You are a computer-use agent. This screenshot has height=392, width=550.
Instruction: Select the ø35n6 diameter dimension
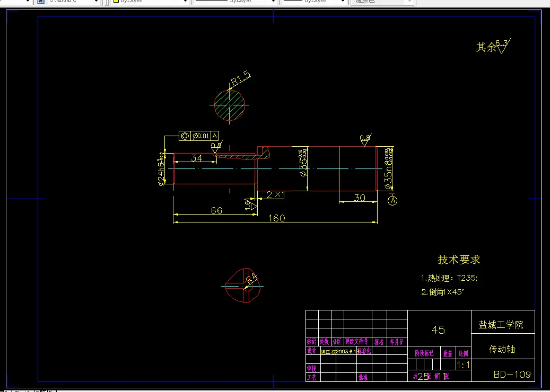pos(388,169)
